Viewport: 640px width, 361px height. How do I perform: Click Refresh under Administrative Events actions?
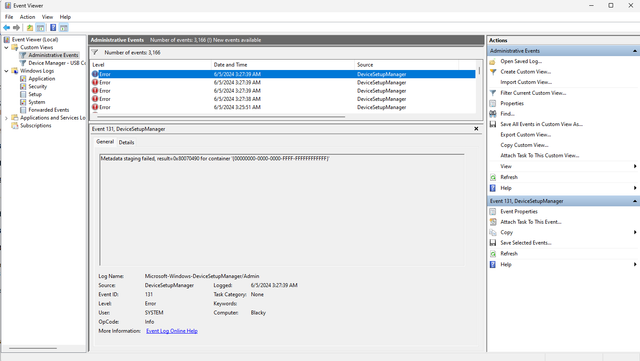509,177
